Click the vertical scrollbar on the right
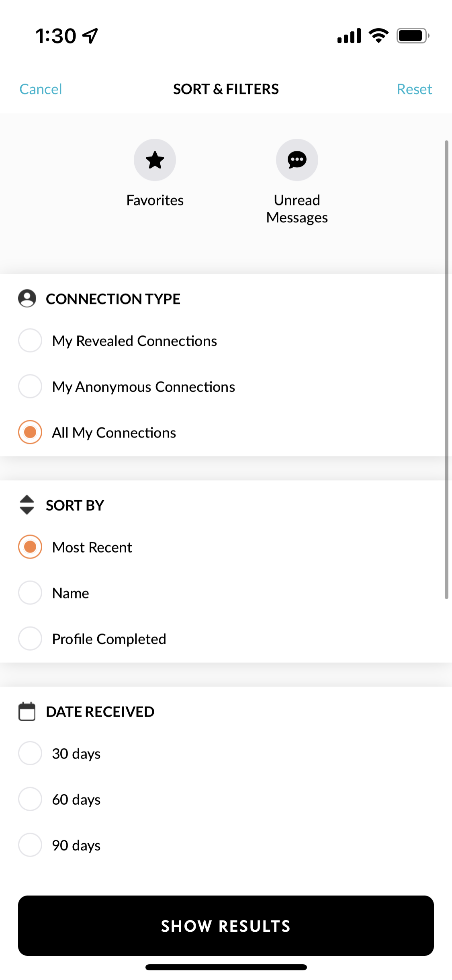Screen dimensions: 452x980 [x=446, y=369]
